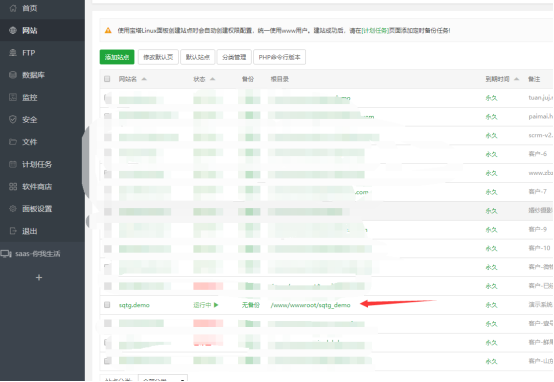
Task: Click the 默认站点 button
Action: click(198, 57)
